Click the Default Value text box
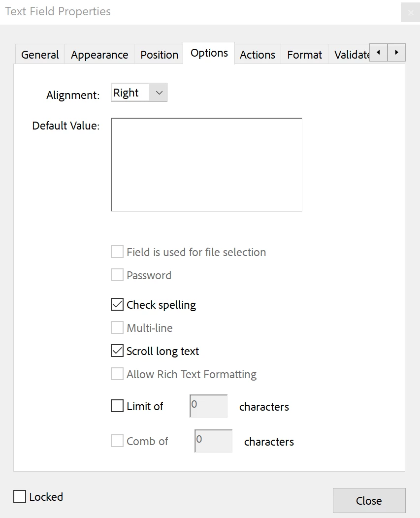Viewport: 420px width, 518px height. [206, 164]
